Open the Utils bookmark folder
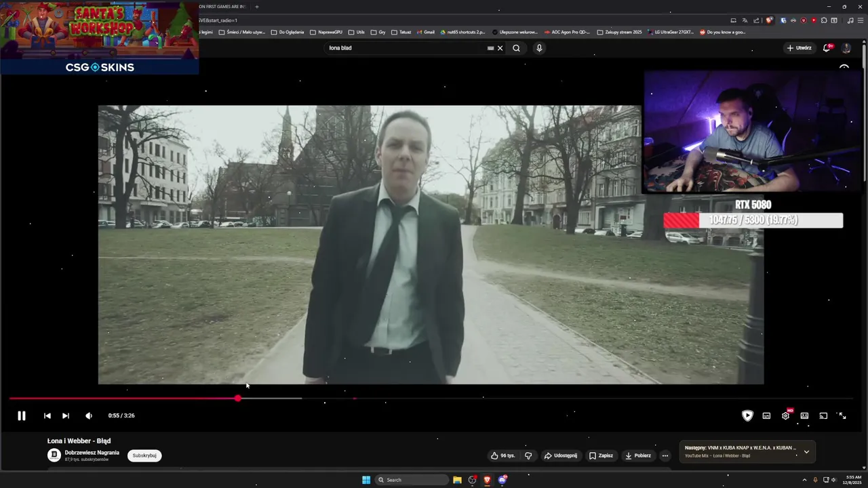This screenshot has width=868, height=488. [356, 32]
